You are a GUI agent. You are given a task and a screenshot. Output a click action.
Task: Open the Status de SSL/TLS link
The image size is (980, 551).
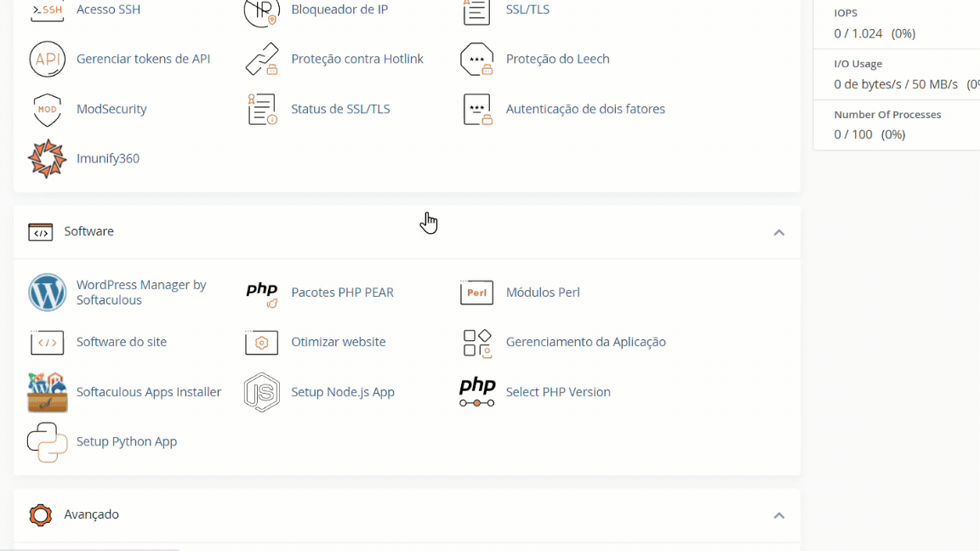pyautogui.click(x=340, y=110)
